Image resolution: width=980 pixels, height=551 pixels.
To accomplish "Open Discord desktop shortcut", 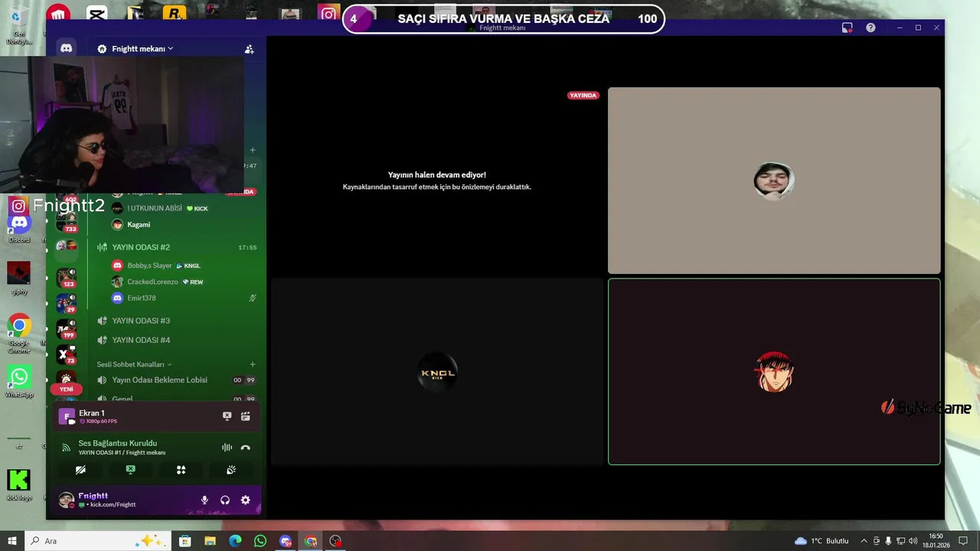I will pos(19,228).
